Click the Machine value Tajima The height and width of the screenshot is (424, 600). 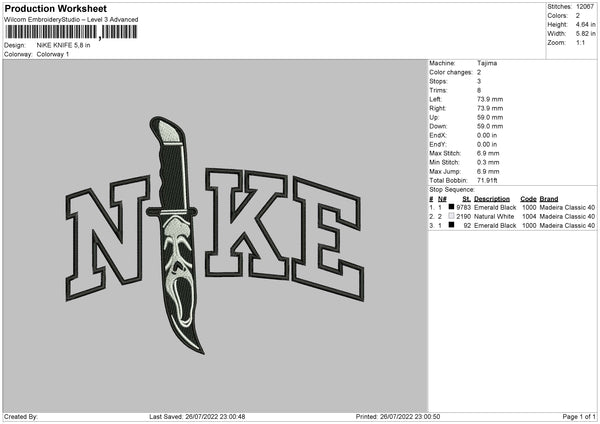tap(487, 63)
